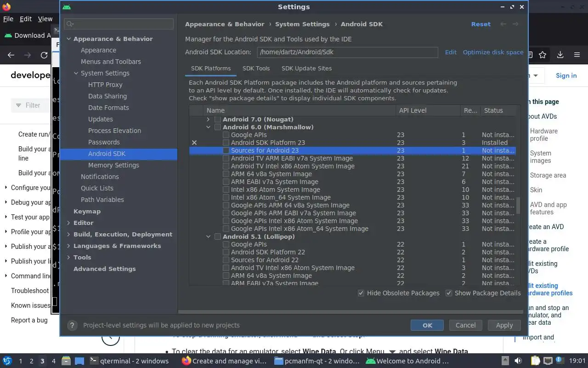Click the Cancel button

coord(465,325)
